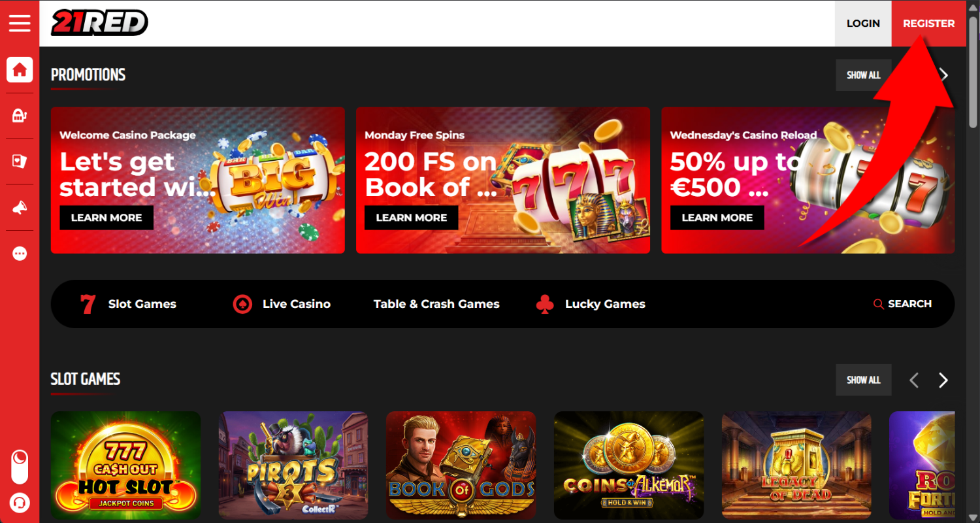Toggle the dark/light theme switch
Viewport: 980px width, 523px height.
pos(20,465)
